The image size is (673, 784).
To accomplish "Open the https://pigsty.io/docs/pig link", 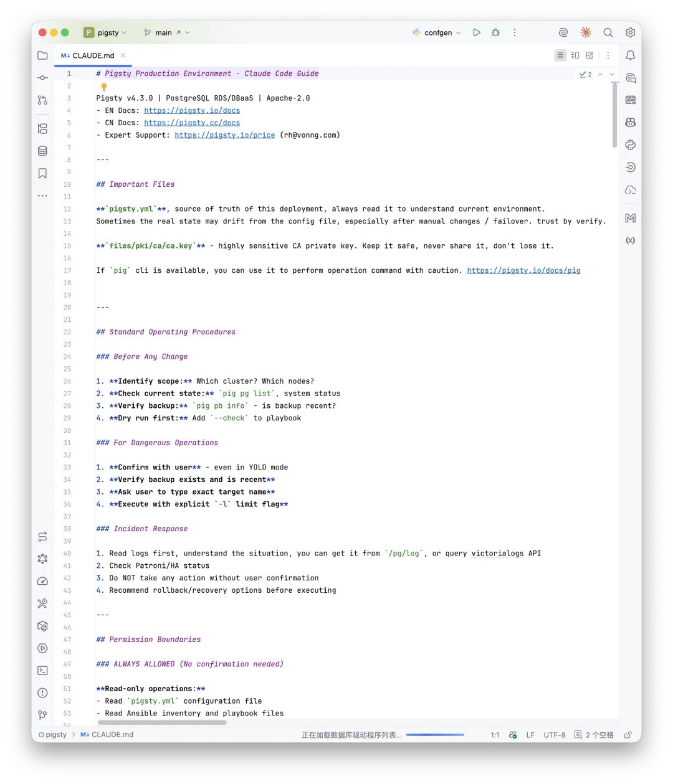I will pos(523,270).
